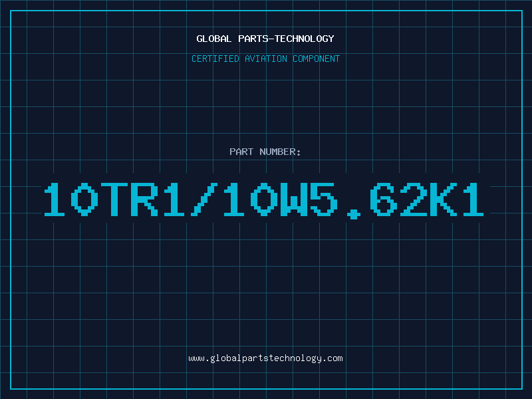Image resolution: width=532 pixels, height=399 pixels.
Task: Click the PART NUMBER: label
Action: [265, 152]
